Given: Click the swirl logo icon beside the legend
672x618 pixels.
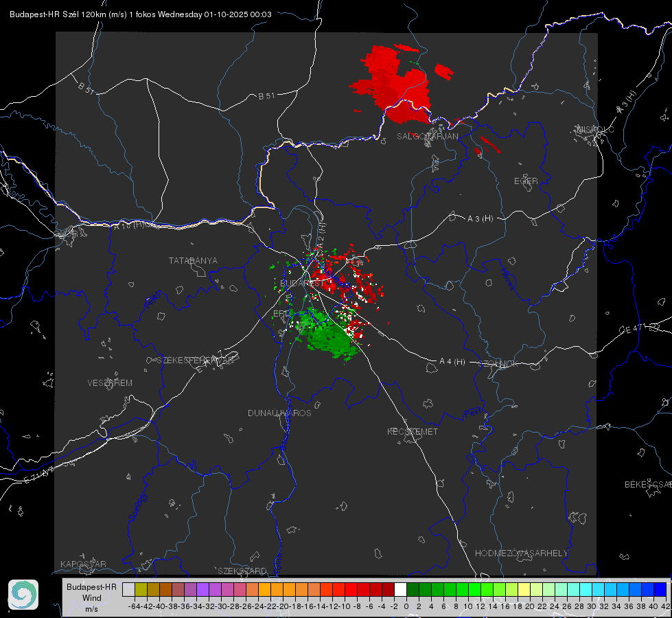Looking at the screenshot, I should click(23, 595).
